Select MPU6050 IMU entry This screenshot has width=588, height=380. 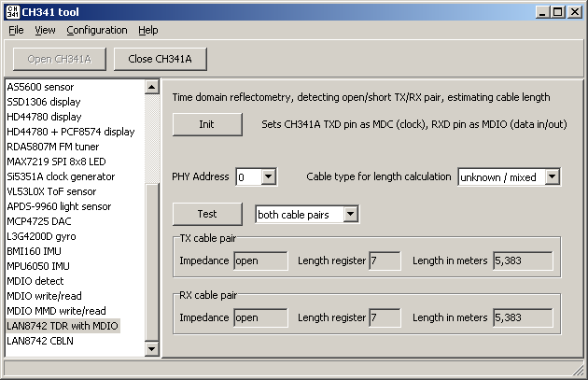point(38,266)
